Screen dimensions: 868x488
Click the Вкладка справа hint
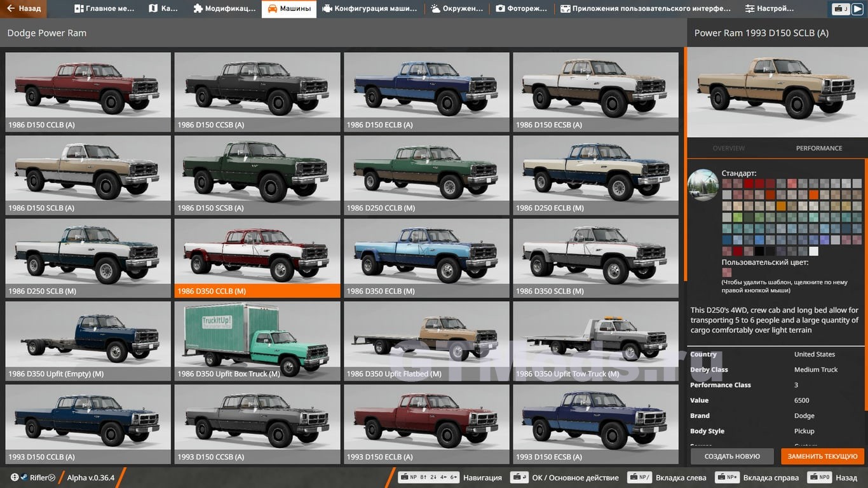756,477
